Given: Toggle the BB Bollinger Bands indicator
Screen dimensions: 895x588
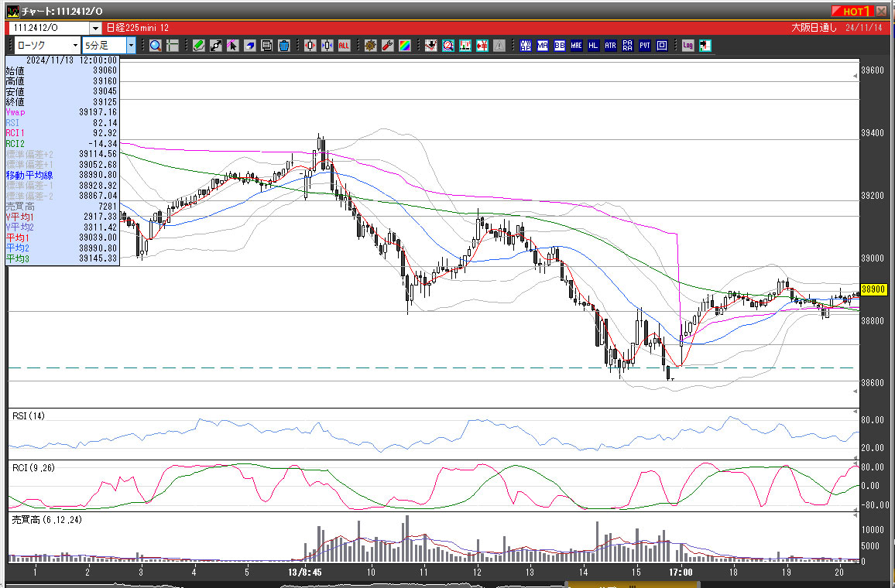Looking at the screenshot, I should pos(559,46).
